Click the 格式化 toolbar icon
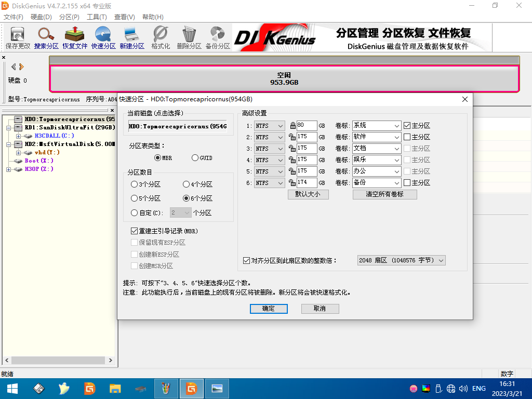 pyautogui.click(x=161, y=38)
